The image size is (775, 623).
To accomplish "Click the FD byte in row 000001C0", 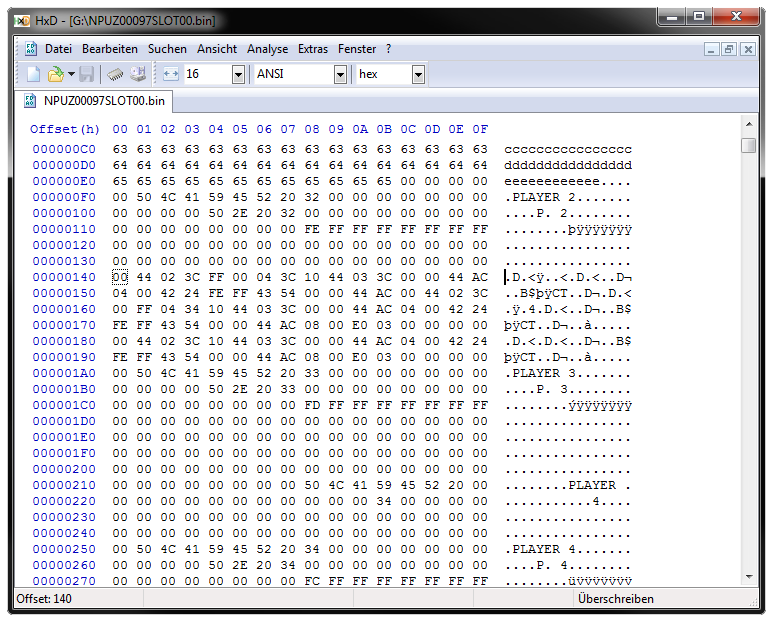I will point(312,405).
